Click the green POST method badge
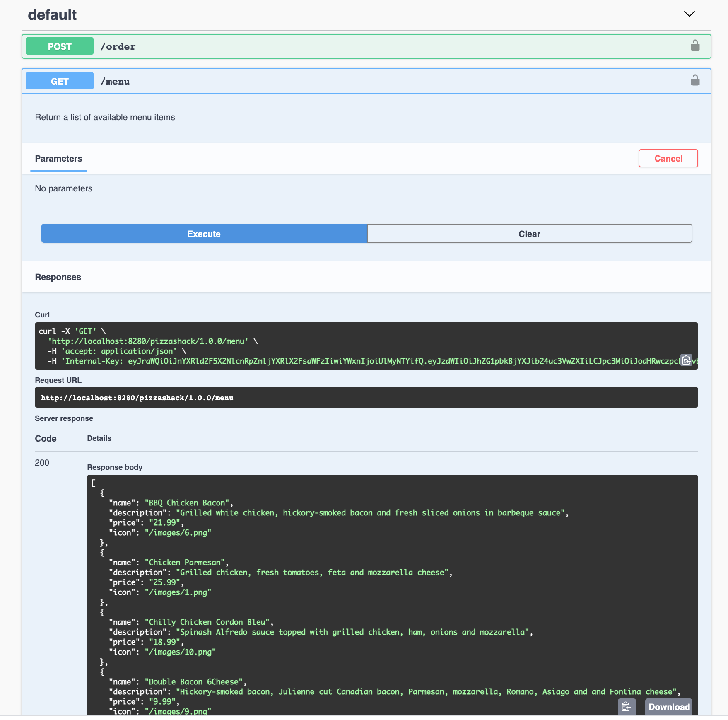728x720 pixels. [59, 46]
